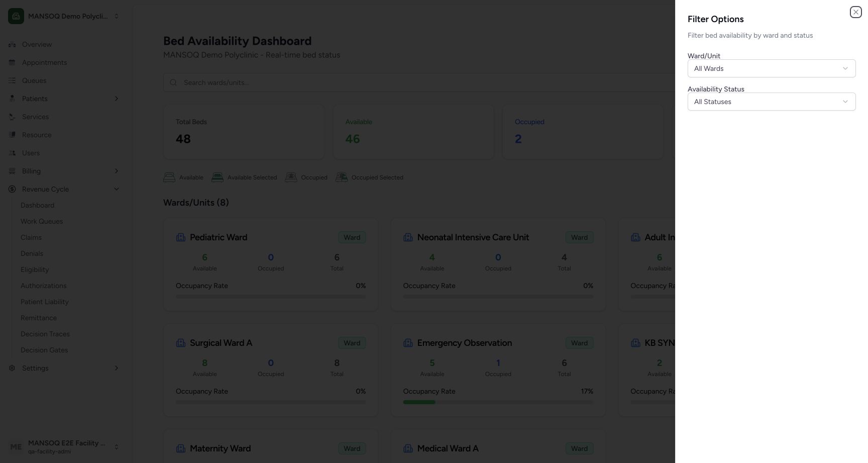
Task: Expand the Billing sidebar section
Action: [117, 171]
